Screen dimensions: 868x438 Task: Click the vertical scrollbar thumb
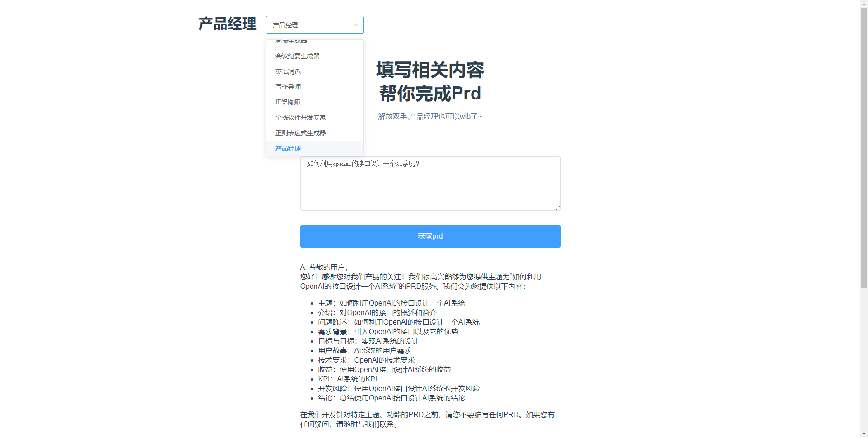pyautogui.click(x=864, y=145)
